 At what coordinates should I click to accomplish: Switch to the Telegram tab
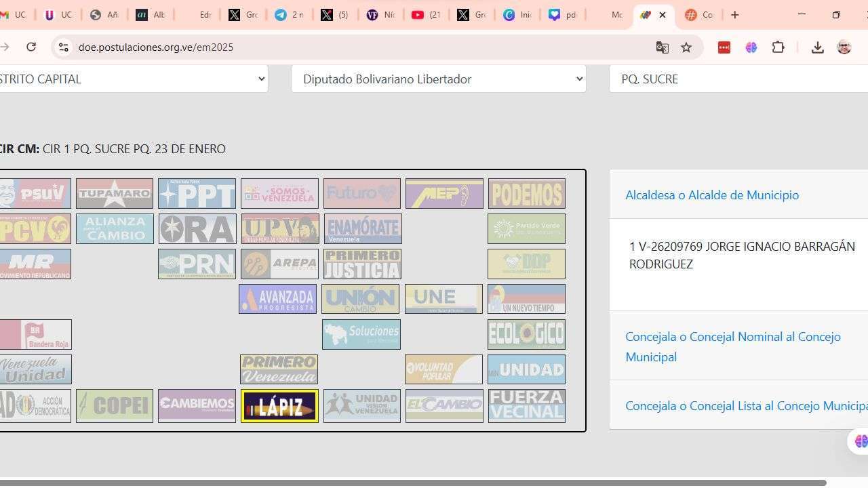288,15
